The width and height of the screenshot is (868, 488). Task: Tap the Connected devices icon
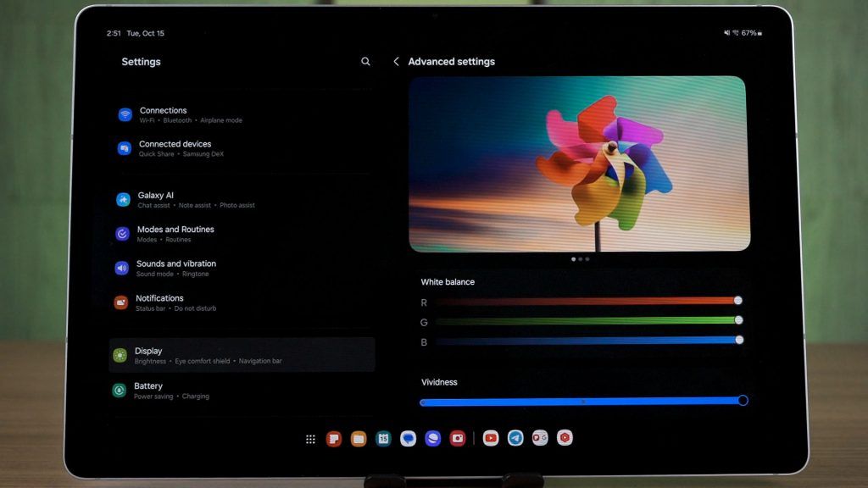124,148
